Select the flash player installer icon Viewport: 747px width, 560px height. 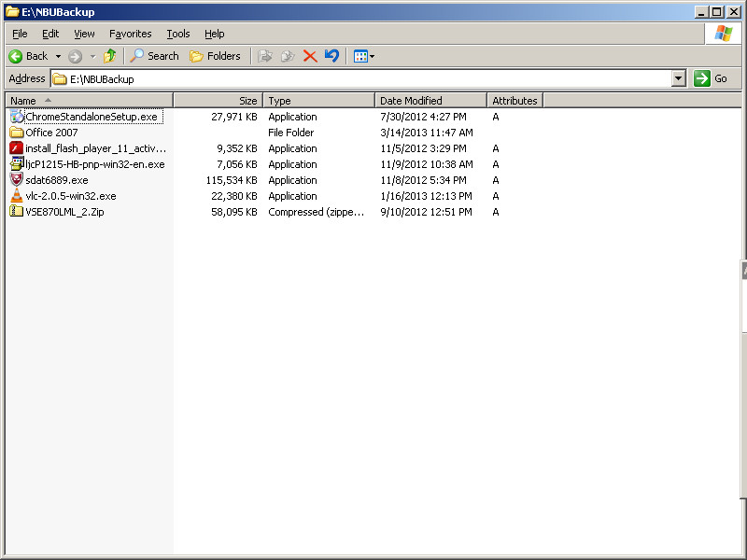(17, 147)
